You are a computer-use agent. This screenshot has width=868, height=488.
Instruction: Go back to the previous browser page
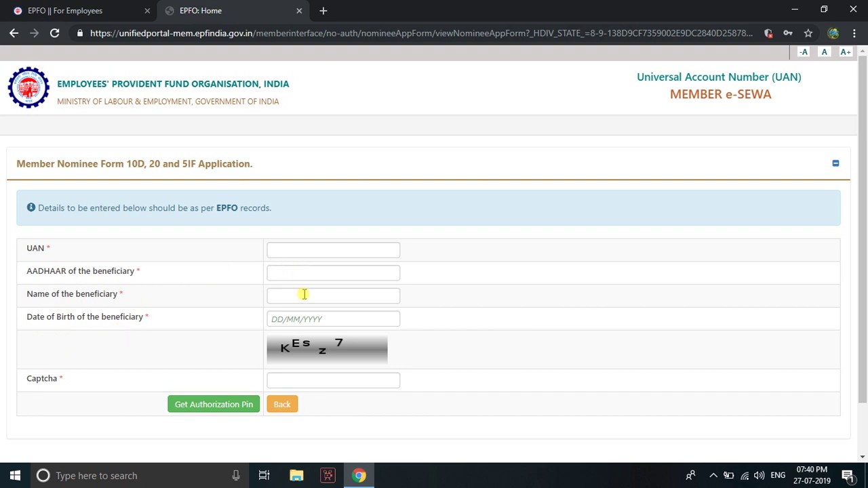click(14, 33)
